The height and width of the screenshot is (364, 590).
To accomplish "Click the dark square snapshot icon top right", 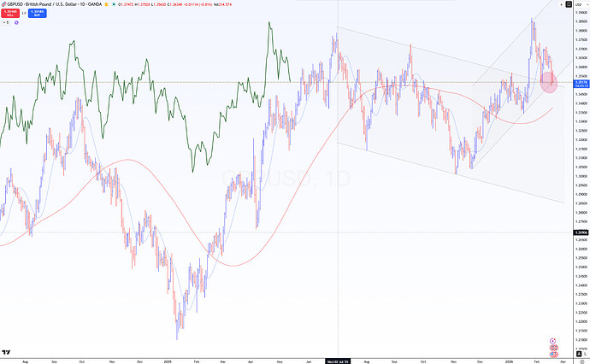I will tap(569, 4).
